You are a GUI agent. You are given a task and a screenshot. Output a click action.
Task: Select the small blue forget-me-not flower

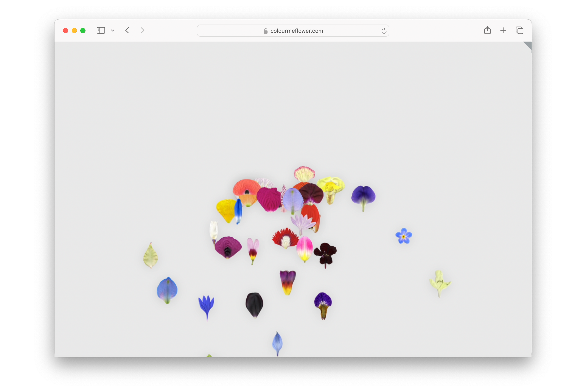pos(404,236)
